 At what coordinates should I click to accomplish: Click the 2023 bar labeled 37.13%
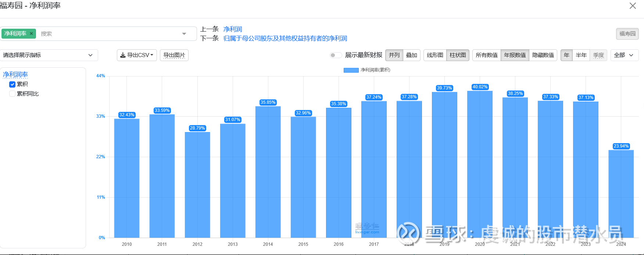click(x=586, y=170)
